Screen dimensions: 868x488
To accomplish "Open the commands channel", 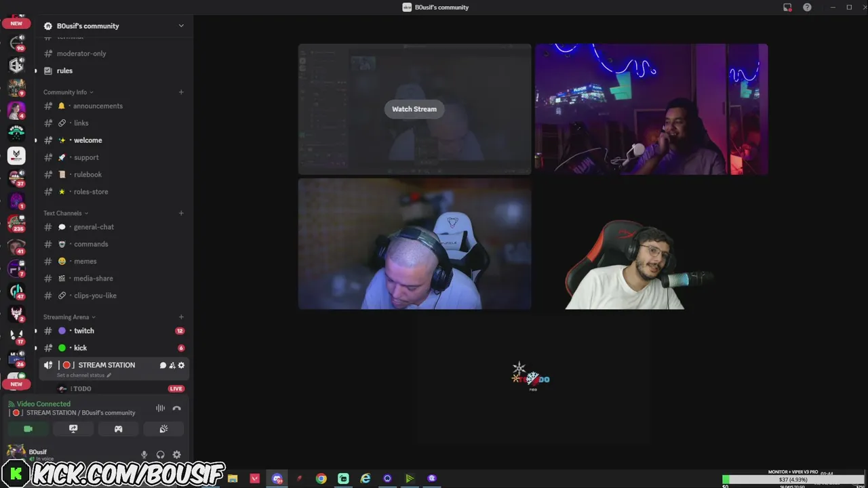I will click(114, 244).
